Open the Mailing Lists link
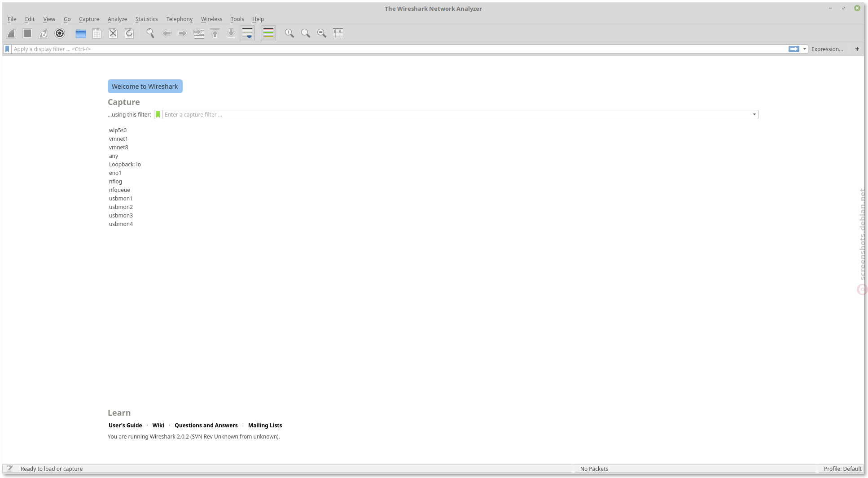 265,425
